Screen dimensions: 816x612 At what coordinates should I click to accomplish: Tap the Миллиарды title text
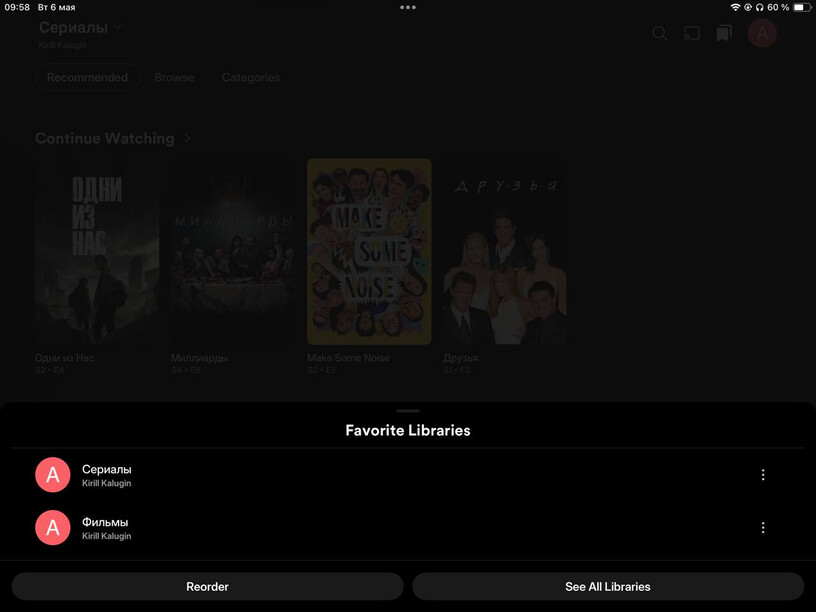point(200,358)
